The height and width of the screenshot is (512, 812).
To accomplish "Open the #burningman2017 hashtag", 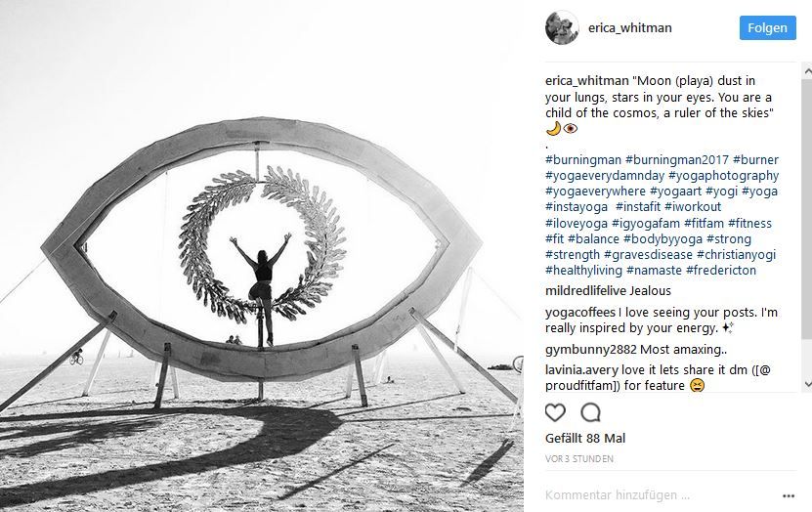I will click(677, 160).
